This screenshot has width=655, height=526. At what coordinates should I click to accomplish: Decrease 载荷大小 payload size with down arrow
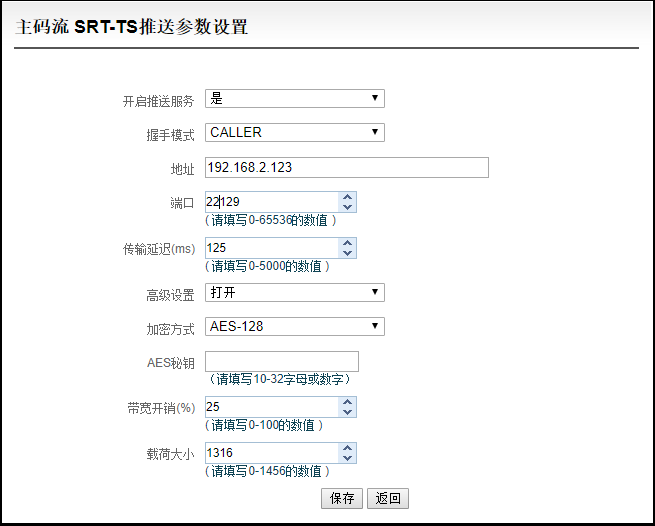(347, 458)
